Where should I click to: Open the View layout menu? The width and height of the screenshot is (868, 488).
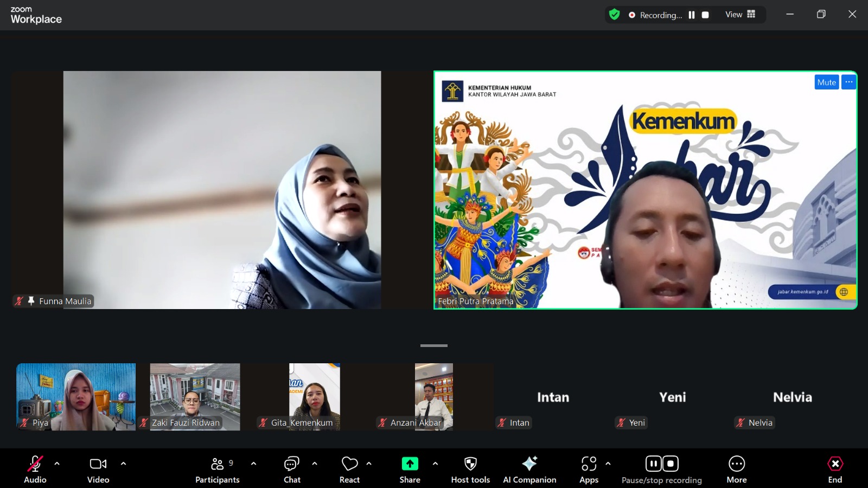tap(740, 15)
